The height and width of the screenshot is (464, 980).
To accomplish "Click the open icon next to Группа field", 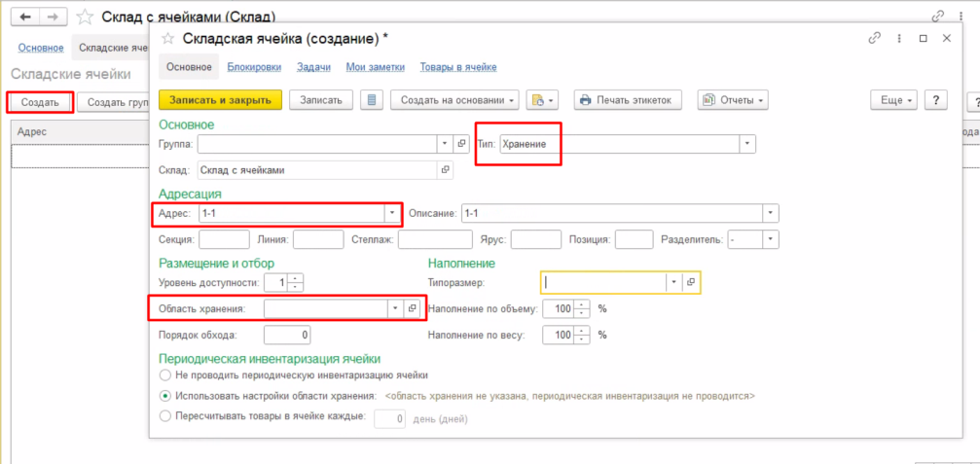I will 462,143.
